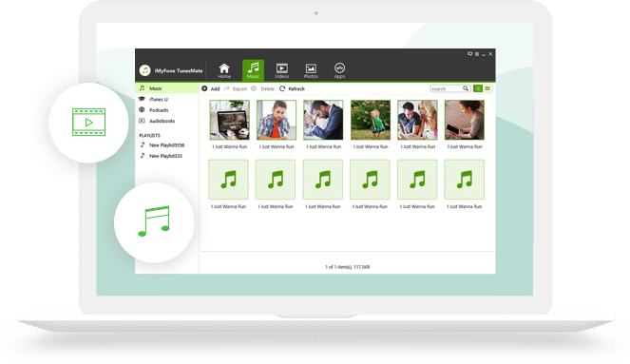This screenshot has height=364, width=630.
Task: Select the thumbnail of man in suit
Action: (323, 120)
